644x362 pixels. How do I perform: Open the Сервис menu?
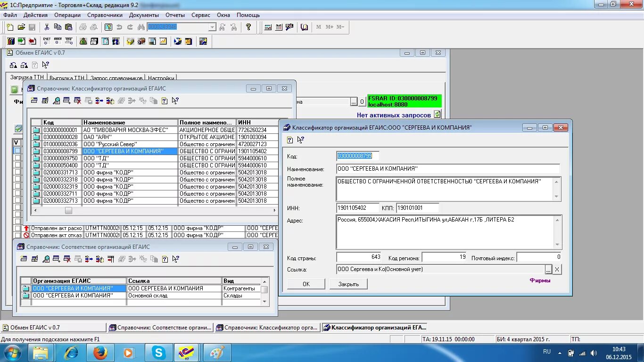point(201,15)
